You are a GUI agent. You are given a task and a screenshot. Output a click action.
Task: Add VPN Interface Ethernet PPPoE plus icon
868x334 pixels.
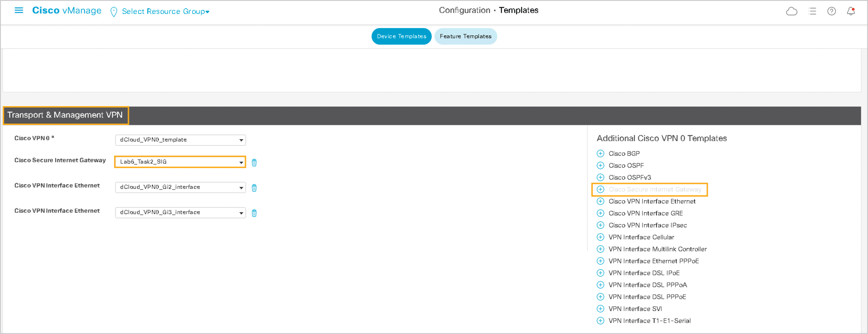point(600,261)
